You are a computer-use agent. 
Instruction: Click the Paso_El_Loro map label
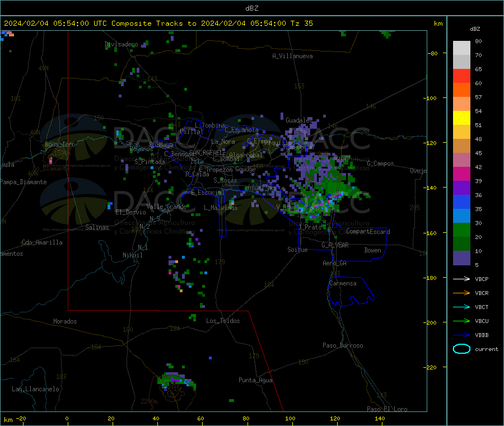point(387,409)
